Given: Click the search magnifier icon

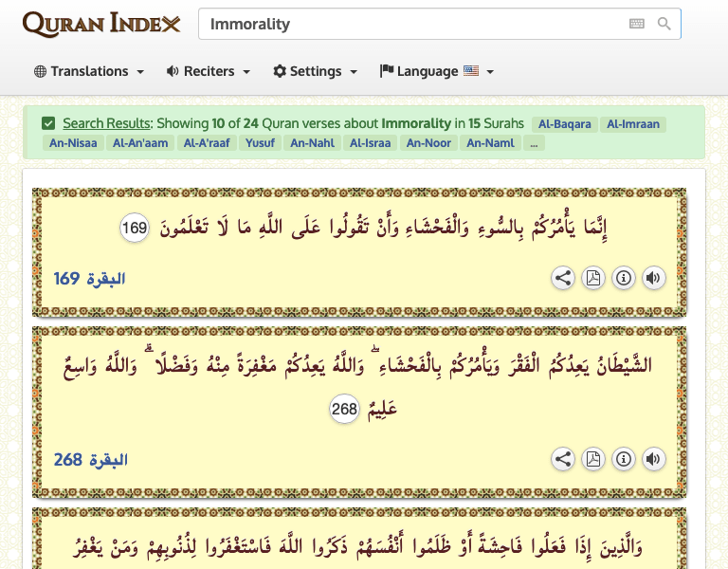Looking at the screenshot, I should pos(664,24).
